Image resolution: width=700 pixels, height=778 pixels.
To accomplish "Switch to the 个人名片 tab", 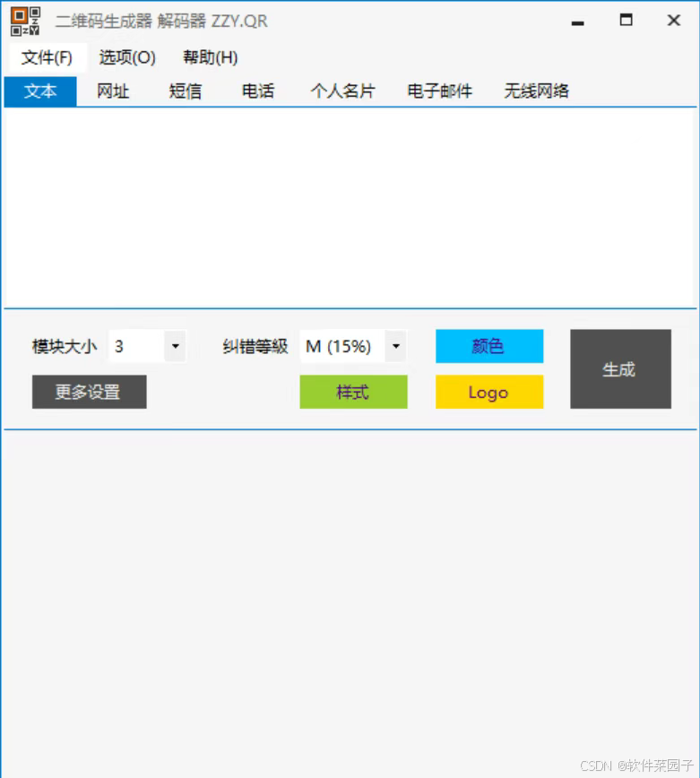I will [x=342, y=91].
